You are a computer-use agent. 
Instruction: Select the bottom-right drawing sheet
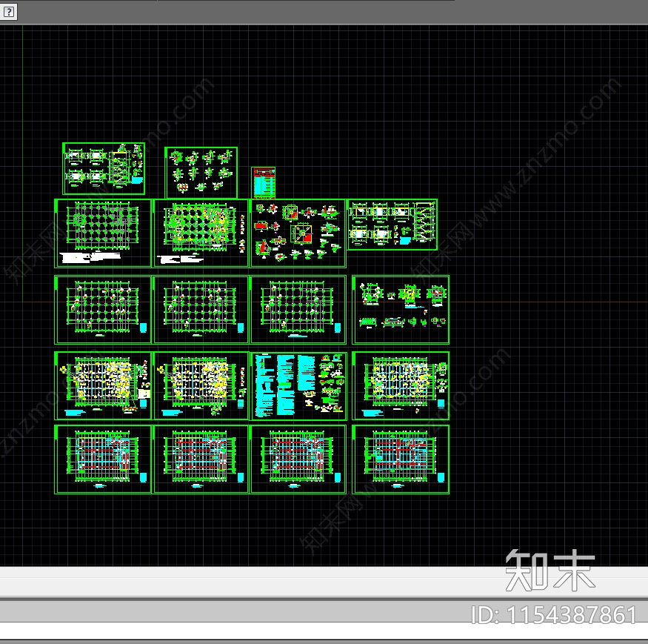401,459
